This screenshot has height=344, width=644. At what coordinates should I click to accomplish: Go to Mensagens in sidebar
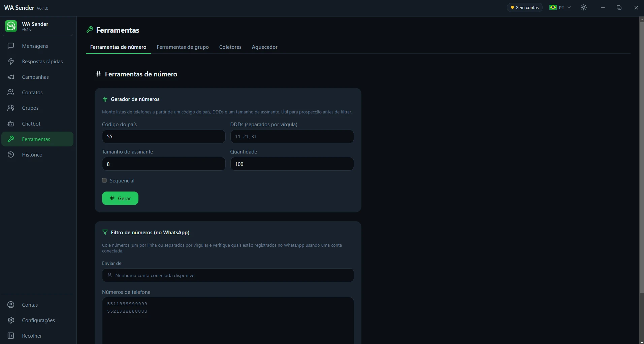pos(37,46)
